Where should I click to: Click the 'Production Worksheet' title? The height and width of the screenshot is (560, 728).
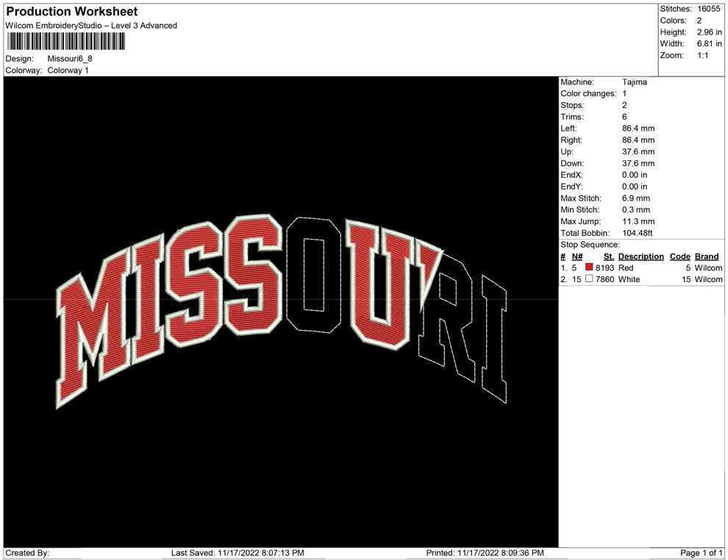click(72, 12)
